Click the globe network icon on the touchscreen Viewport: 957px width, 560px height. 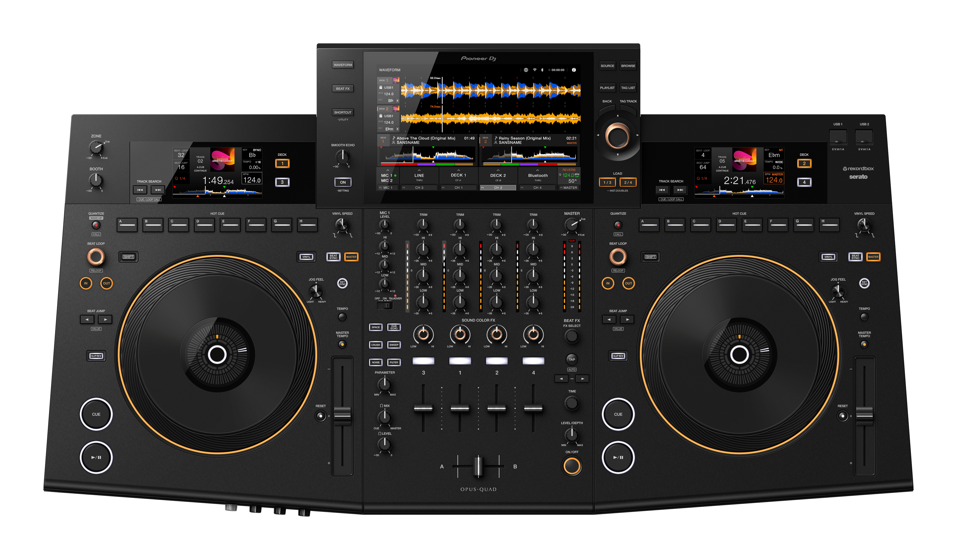527,70
